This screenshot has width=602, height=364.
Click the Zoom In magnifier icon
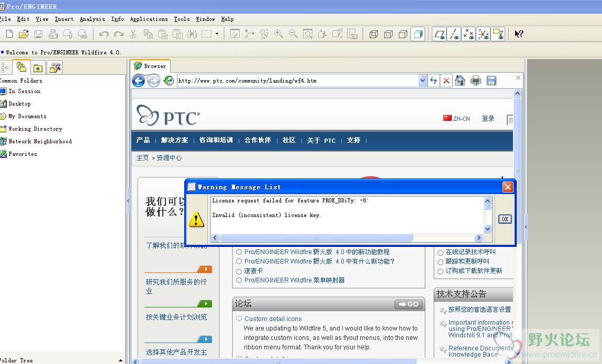point(278,34)
